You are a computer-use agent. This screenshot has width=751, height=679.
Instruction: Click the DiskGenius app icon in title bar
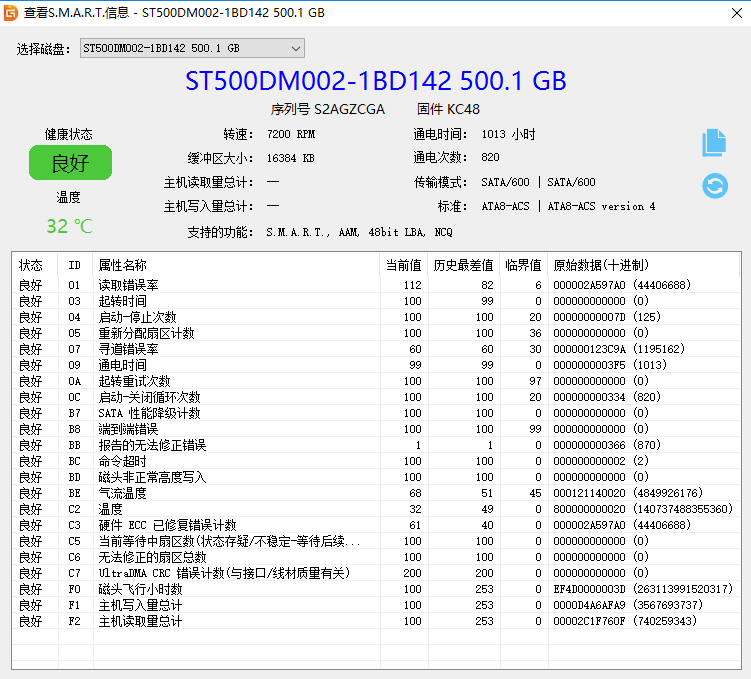click(11, 13)
